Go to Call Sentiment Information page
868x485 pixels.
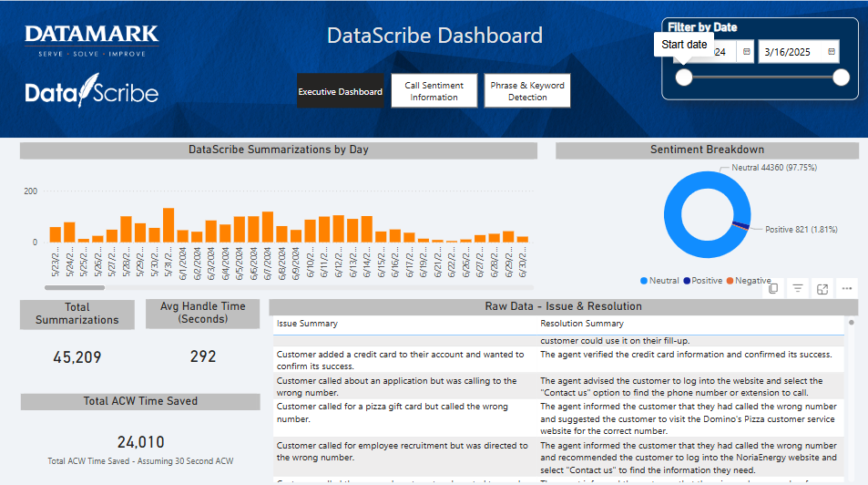pos(434,91)
